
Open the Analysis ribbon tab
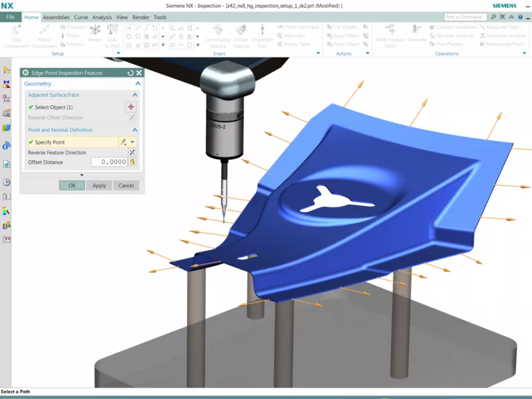coord(102,17)
